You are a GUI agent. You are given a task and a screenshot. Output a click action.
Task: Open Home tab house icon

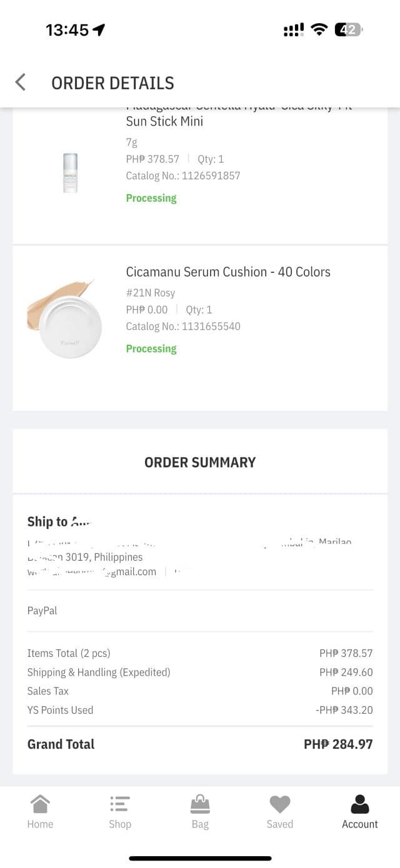coord(40,804)
